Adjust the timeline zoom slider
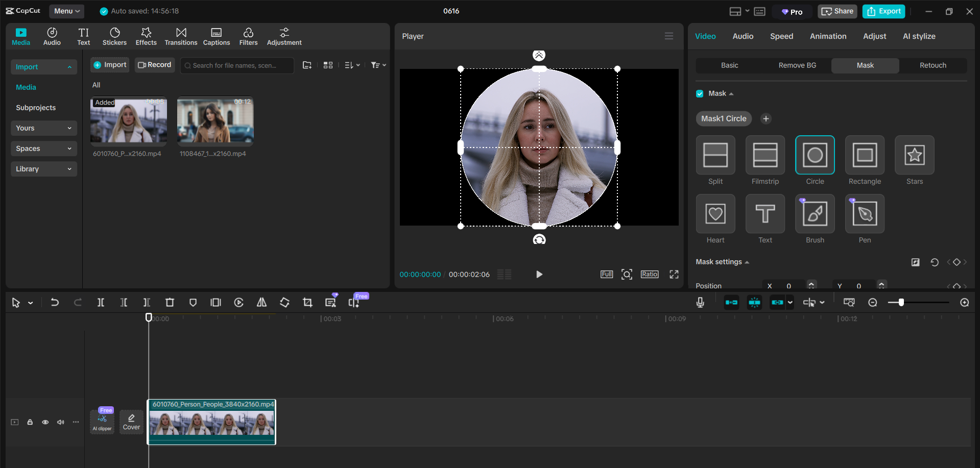The image size is (980, 468). click(x=902, y=302)
